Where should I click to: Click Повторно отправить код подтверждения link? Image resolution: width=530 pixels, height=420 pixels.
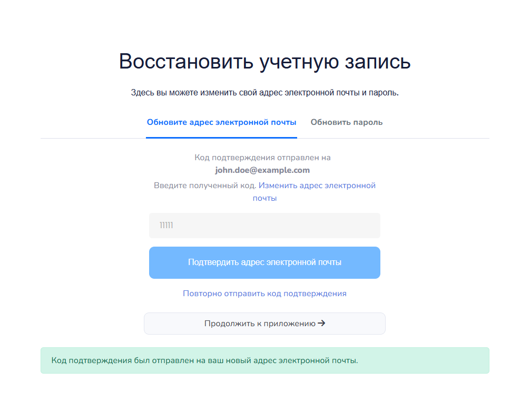pyautogui.click(x=264, y=294)
